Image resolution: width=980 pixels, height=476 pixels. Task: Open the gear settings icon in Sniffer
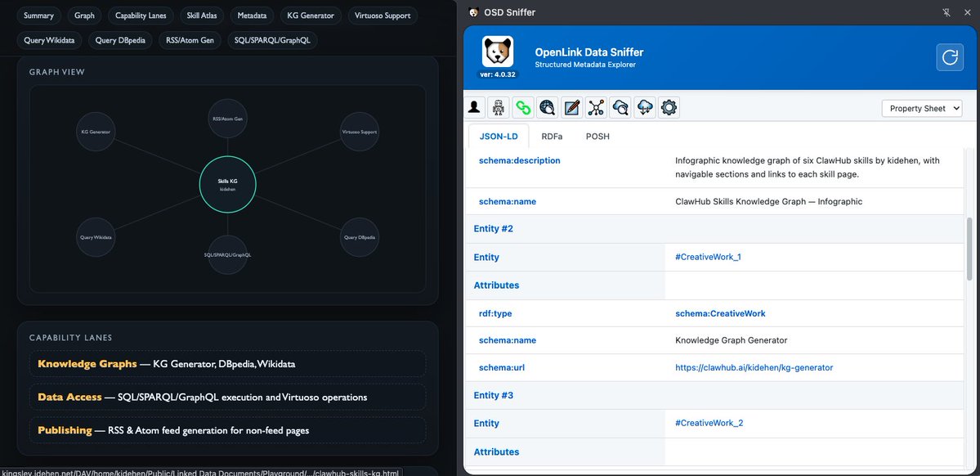click(x=669, y=108)
